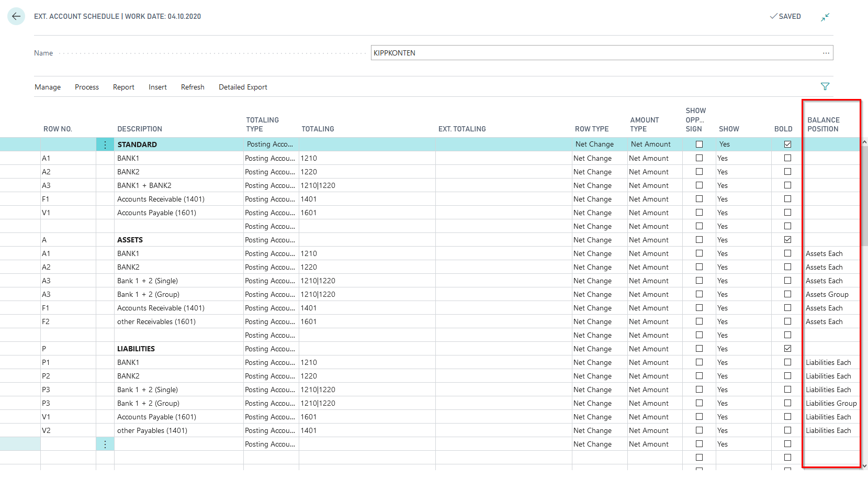Select the Liabilities Group balance position cell
868x478 pixels.
click(x=831, y=403)
